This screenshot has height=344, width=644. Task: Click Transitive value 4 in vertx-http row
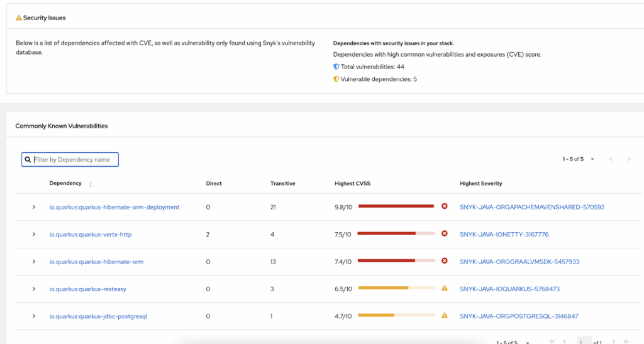pos(272,235)
